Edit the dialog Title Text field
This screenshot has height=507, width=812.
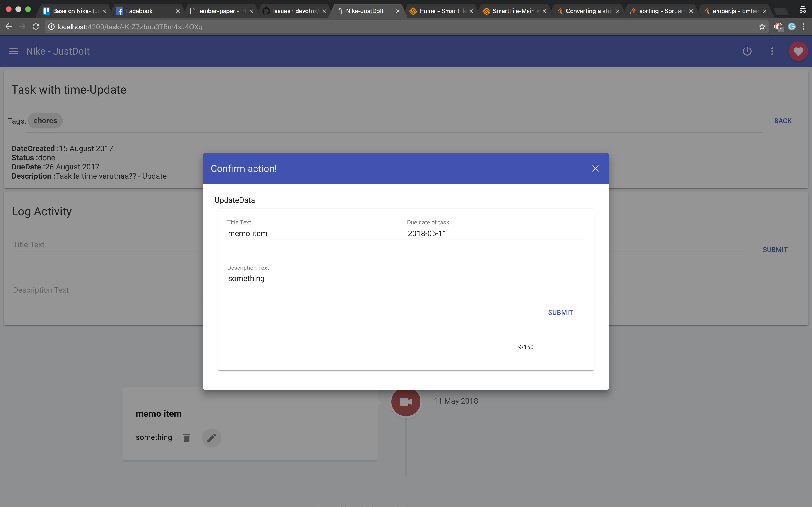point(315,234)
